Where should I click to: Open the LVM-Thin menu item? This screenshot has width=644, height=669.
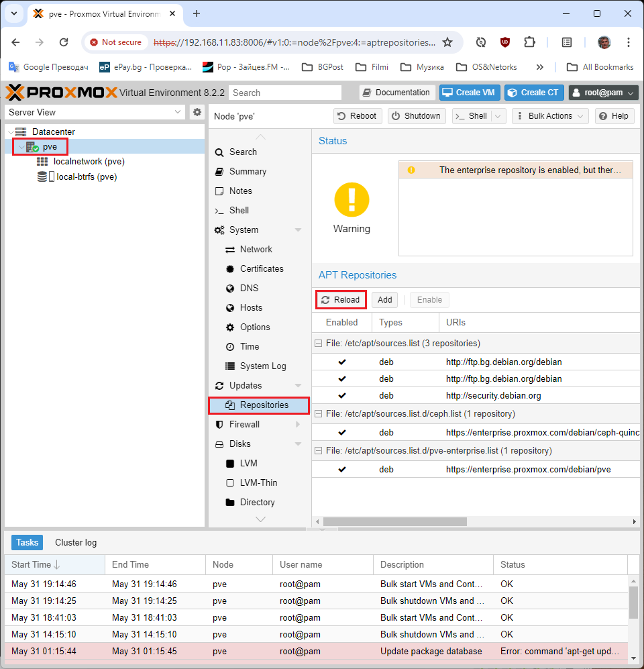[x=258, y=483]
